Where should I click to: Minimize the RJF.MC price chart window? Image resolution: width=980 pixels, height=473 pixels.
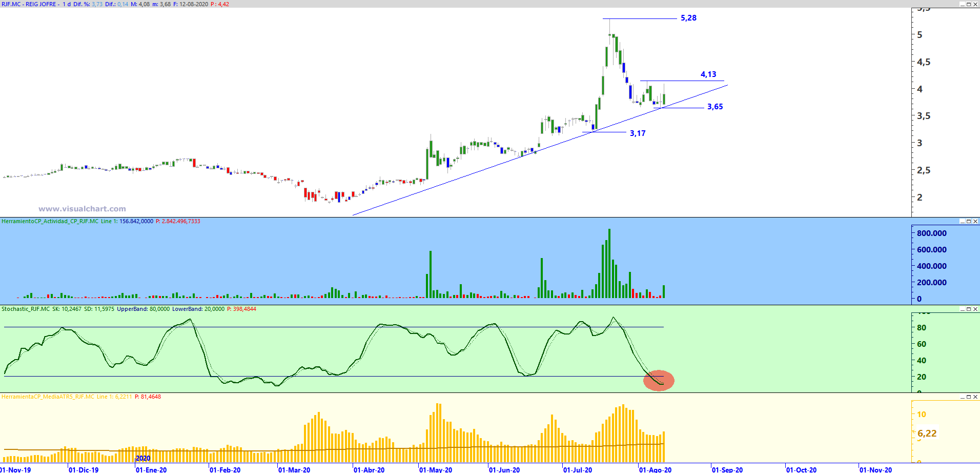pos(962,4)
